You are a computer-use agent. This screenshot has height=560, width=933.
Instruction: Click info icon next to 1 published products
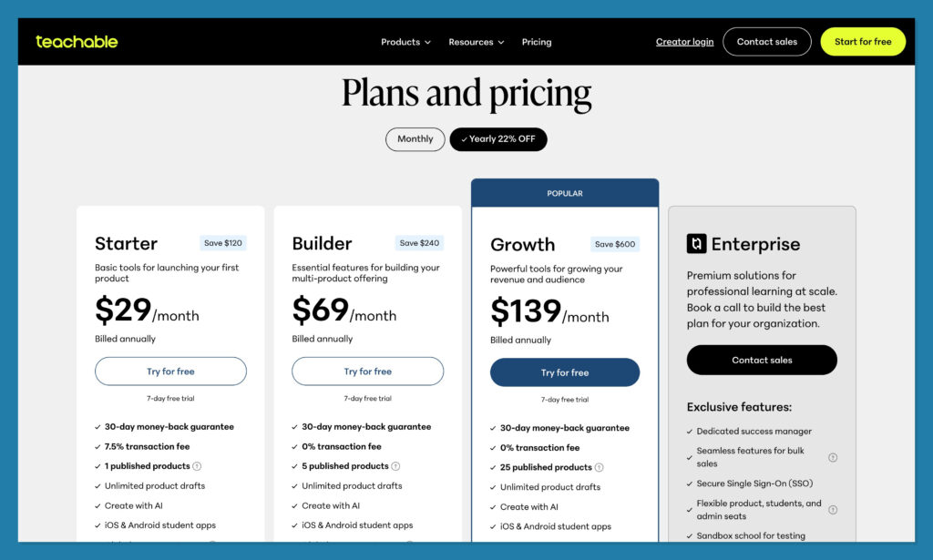coord(198,466)
